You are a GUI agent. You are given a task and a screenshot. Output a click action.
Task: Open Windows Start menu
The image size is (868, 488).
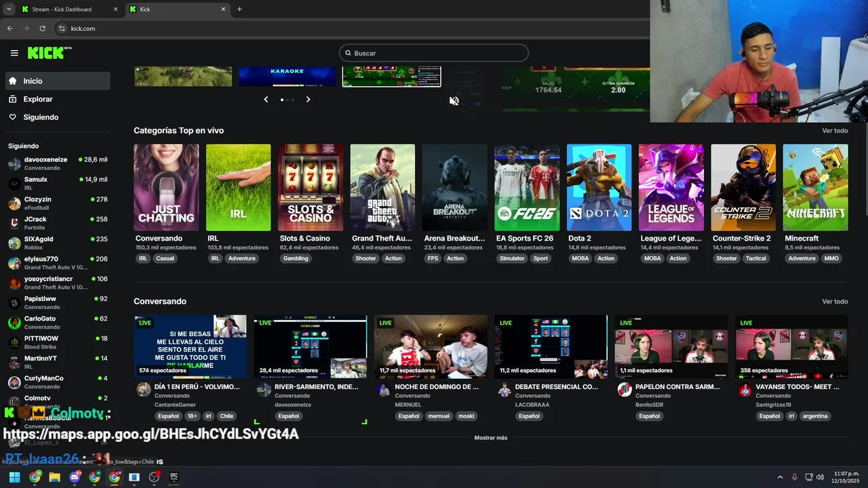coord(14,477)
